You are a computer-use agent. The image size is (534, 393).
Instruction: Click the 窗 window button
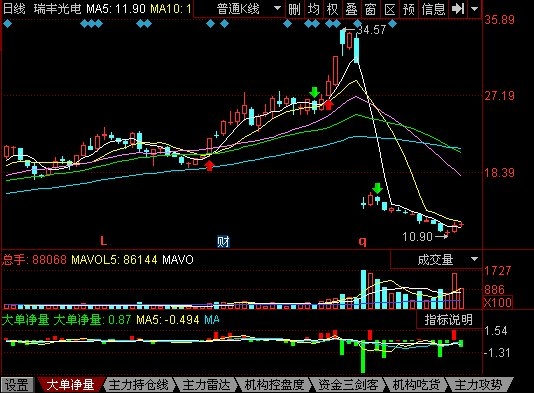(x=370, y=9)
